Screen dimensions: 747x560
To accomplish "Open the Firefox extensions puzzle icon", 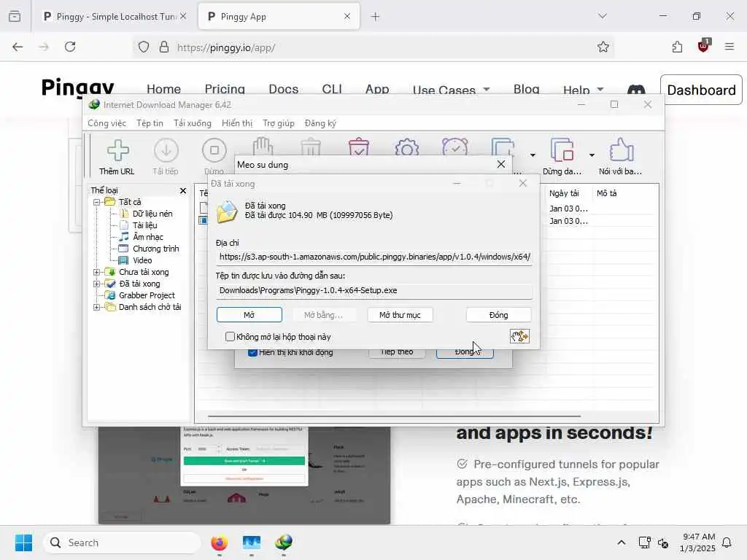I will click(677, 47).
